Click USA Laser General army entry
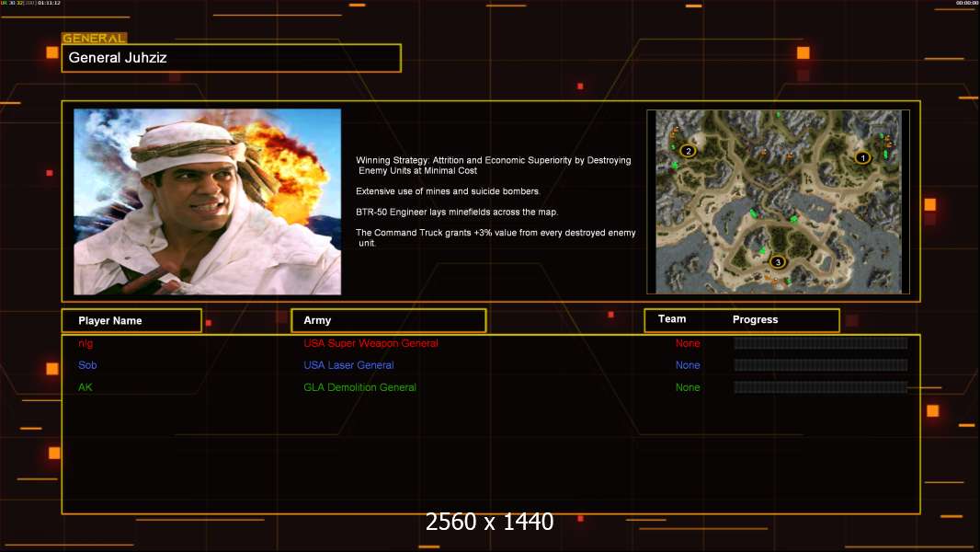The image size is (980, 552). pyautogui.click(x=348, y=365)
